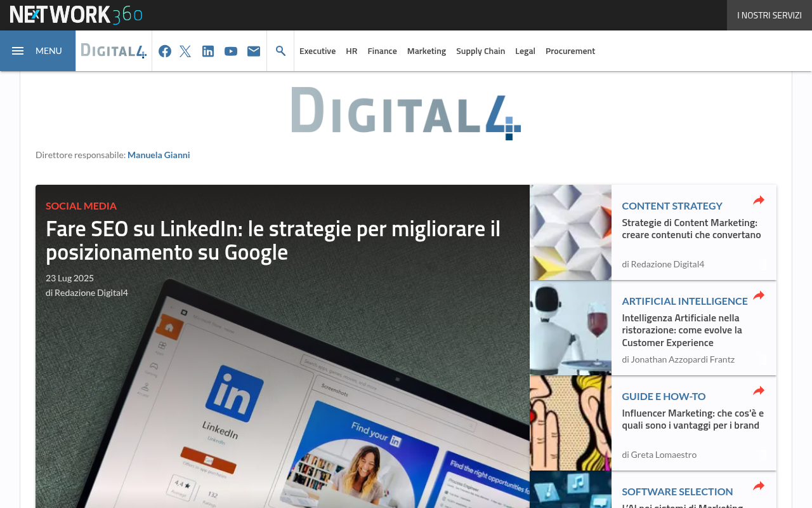Go to HR section
Viewport: 812px width, 508px height.
click(x=351, y=51)
